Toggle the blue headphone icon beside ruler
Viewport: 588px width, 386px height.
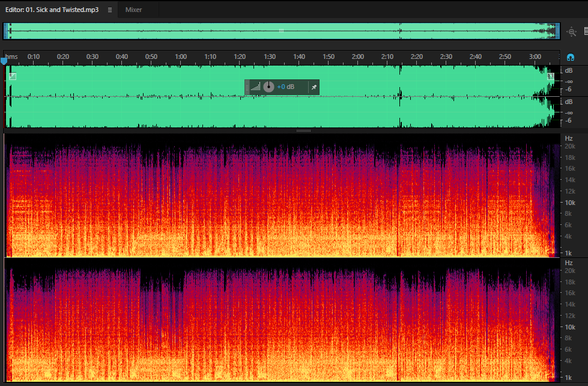point(571,57)
